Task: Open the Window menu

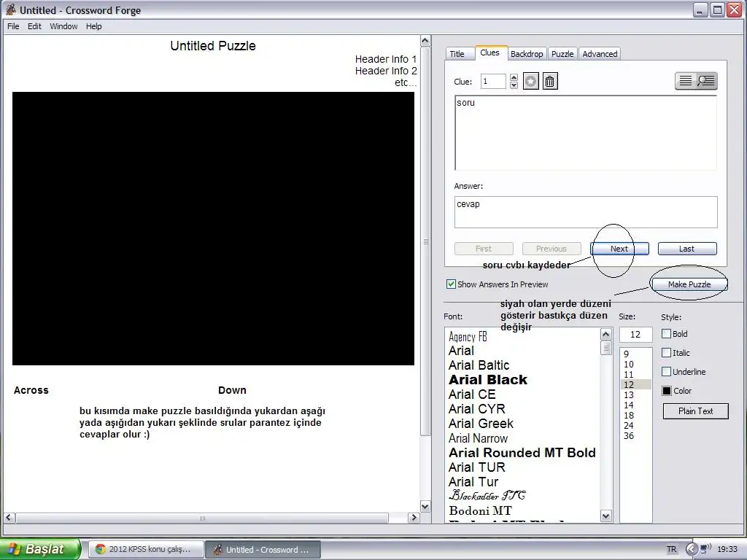Action: point(63,26)
